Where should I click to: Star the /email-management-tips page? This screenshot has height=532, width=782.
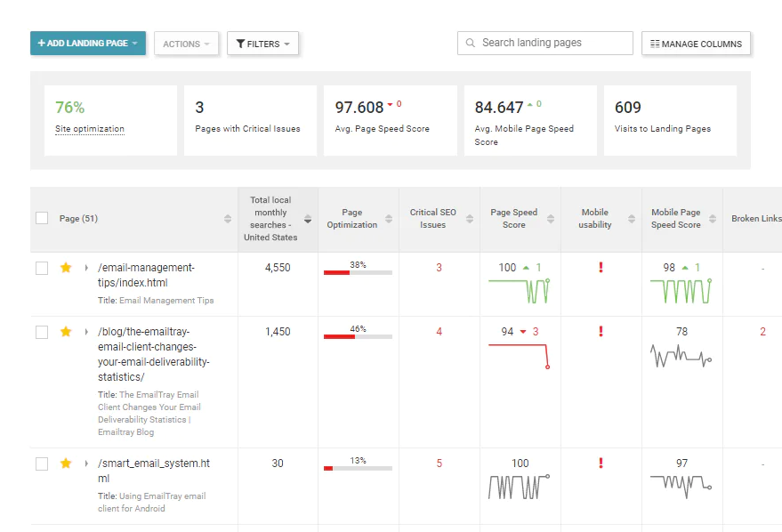(65, 267)
